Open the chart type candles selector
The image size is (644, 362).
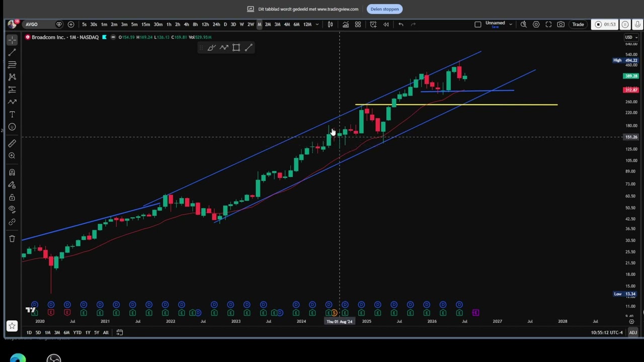pos(331,24)
